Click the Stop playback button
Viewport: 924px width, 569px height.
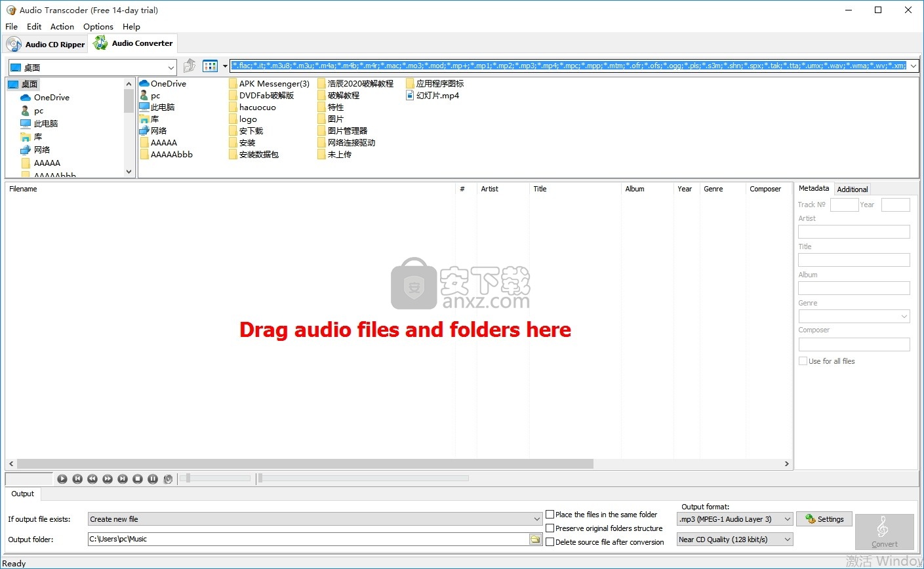[138, 479]
